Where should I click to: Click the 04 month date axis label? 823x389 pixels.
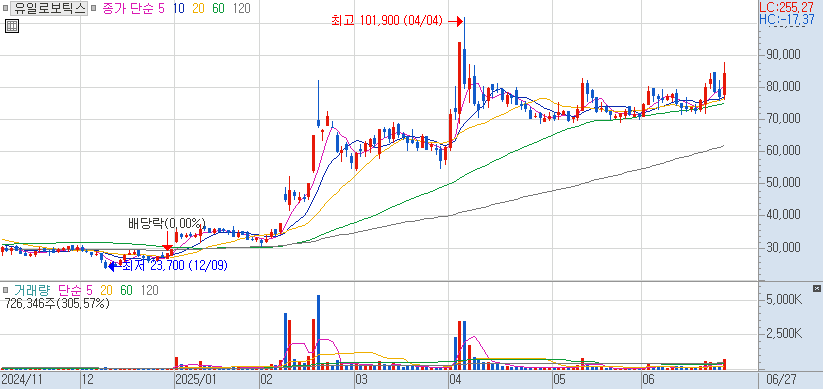[x=455, y=379]
